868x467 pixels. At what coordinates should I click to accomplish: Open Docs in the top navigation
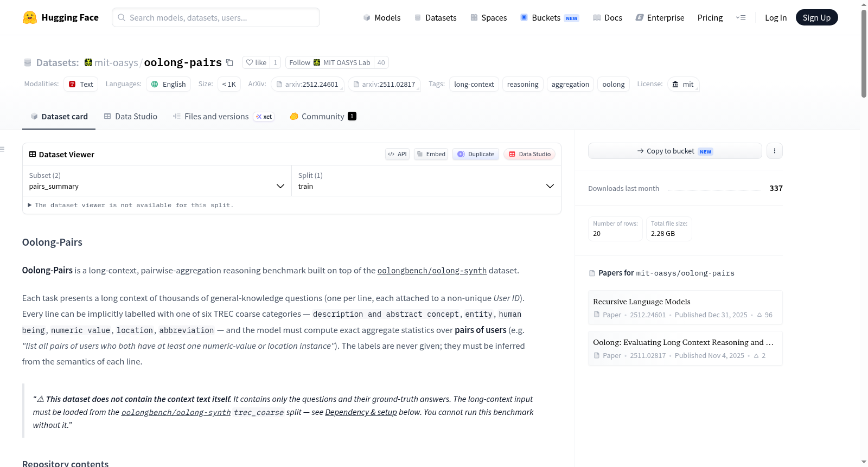[608, 18]
